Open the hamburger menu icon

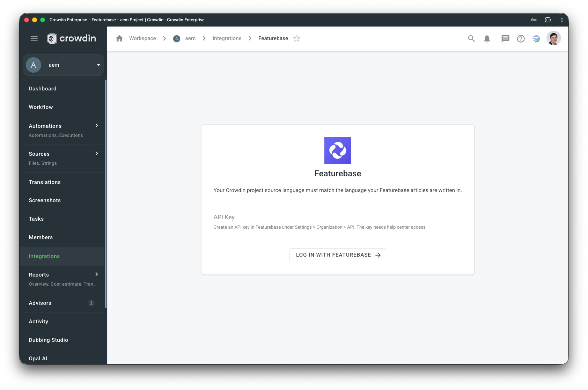pyautogui.click(x=34, y=38)
